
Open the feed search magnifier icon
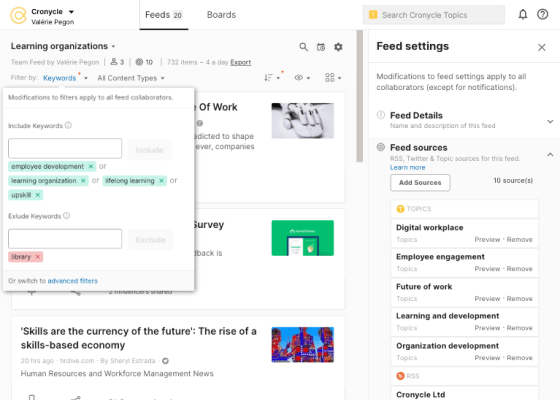303,47
